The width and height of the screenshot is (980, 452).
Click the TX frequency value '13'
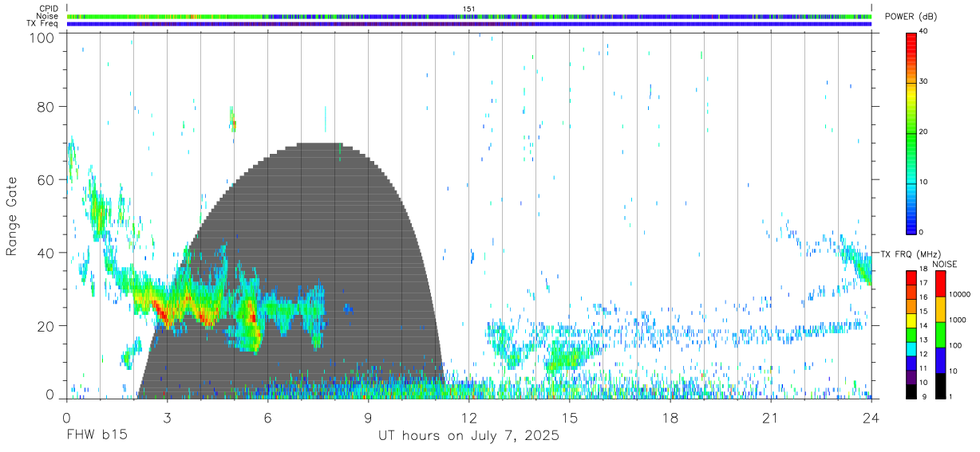click(924, 340)
